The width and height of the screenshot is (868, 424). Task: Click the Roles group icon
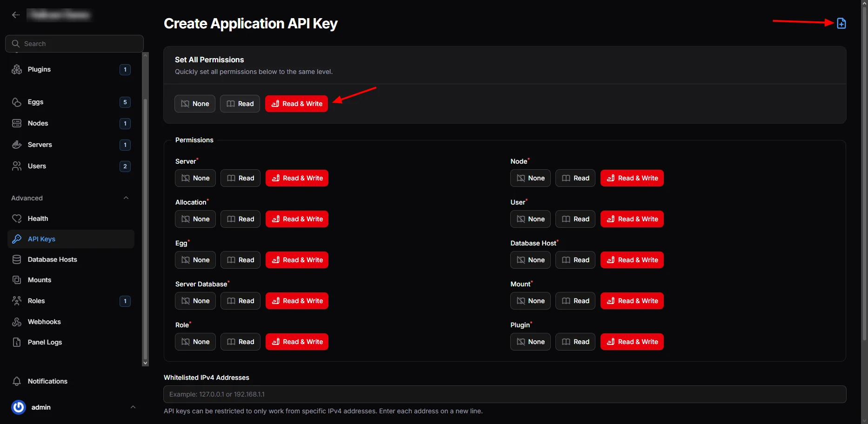[x=17, y=301]
